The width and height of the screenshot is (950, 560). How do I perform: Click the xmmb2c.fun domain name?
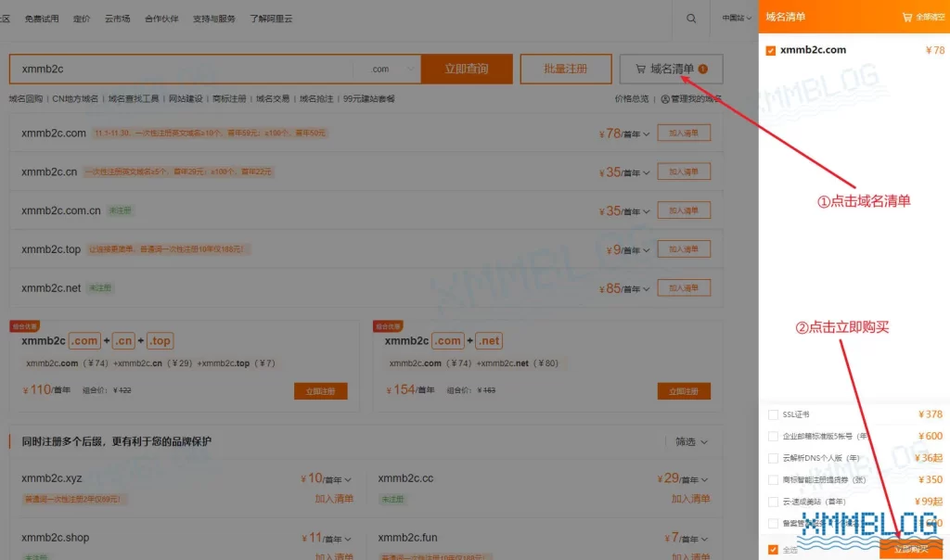tap(408, 538)
